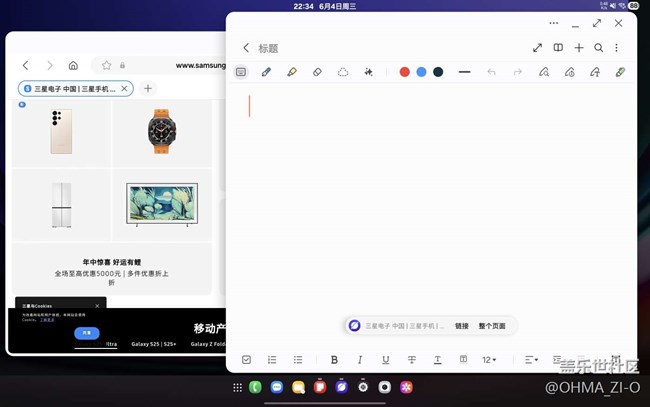Bookmark the page with star icon
The width and height of the screenshot is (650, 407).
coord(107,65)
